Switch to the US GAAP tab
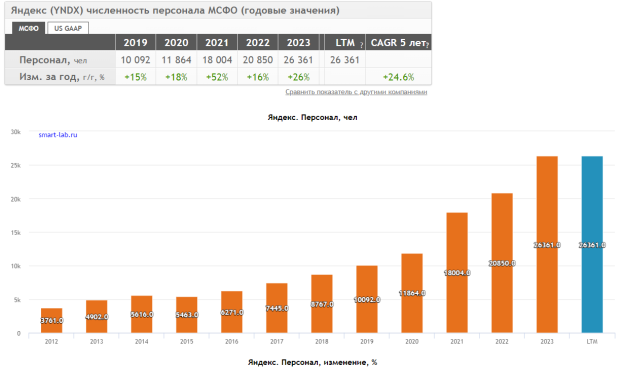 click(68, 28)
